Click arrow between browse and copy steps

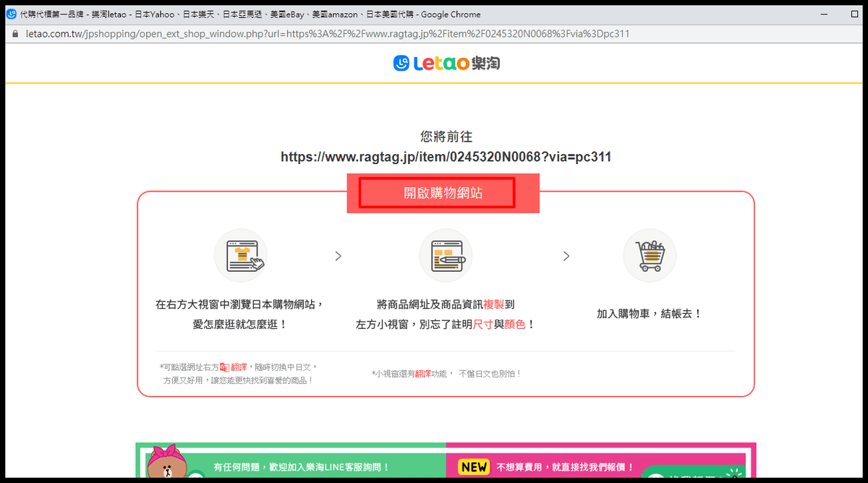click(338, 256)
